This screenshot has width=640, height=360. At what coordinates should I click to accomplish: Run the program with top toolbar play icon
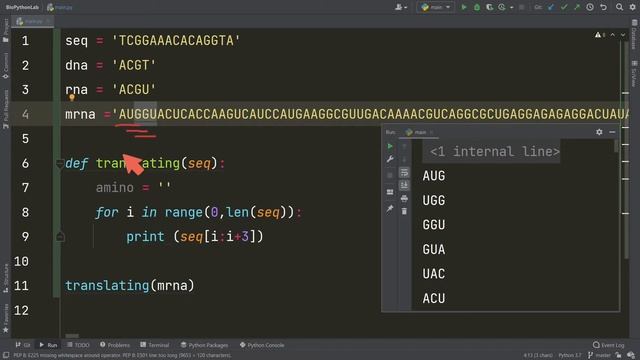click(464, 7)
